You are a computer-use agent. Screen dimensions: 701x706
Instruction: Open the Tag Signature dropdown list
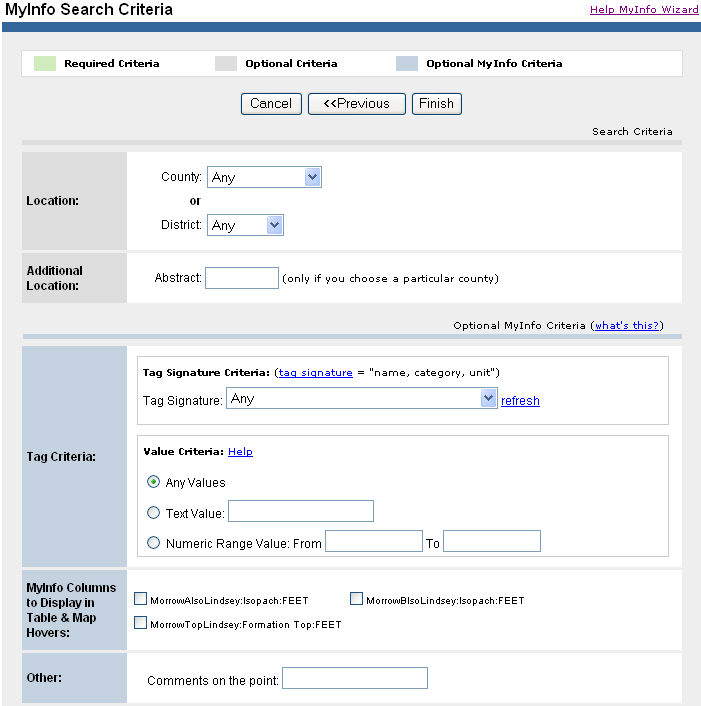[362, 399]
